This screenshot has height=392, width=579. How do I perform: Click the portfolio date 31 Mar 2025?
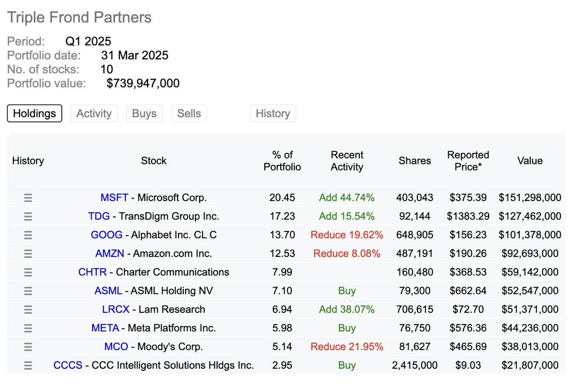click(x=135, y=55)
